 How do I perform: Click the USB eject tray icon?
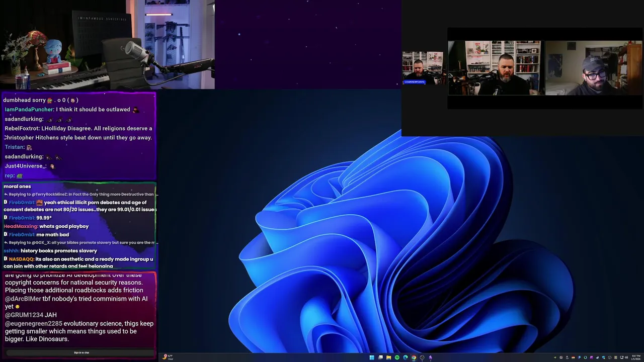[x=567, y=357]
